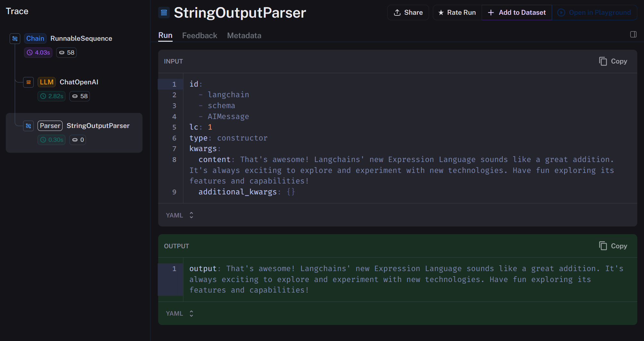Switch to the Metadata tab
Screen dimensions: 644x341
[x=244, y=36]
